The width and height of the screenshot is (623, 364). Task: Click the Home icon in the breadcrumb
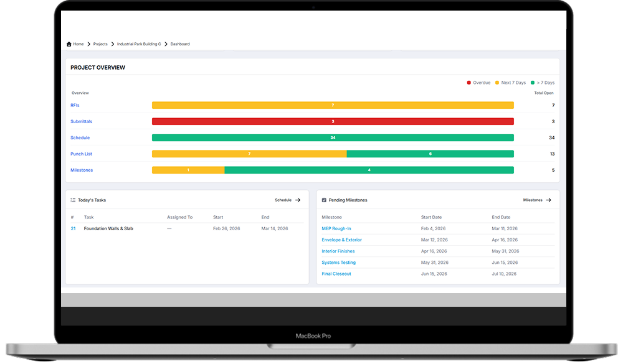click(69, 44)
